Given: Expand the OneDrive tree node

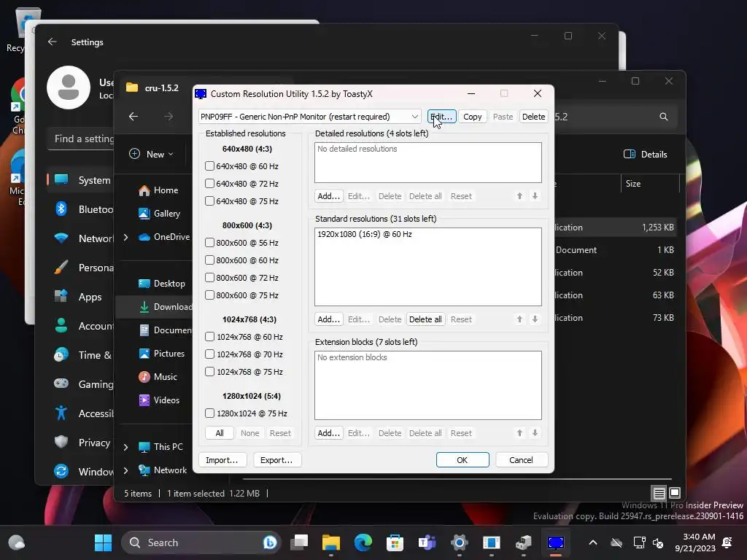Looking at the screenshot, I should click(x=125, y=237).
